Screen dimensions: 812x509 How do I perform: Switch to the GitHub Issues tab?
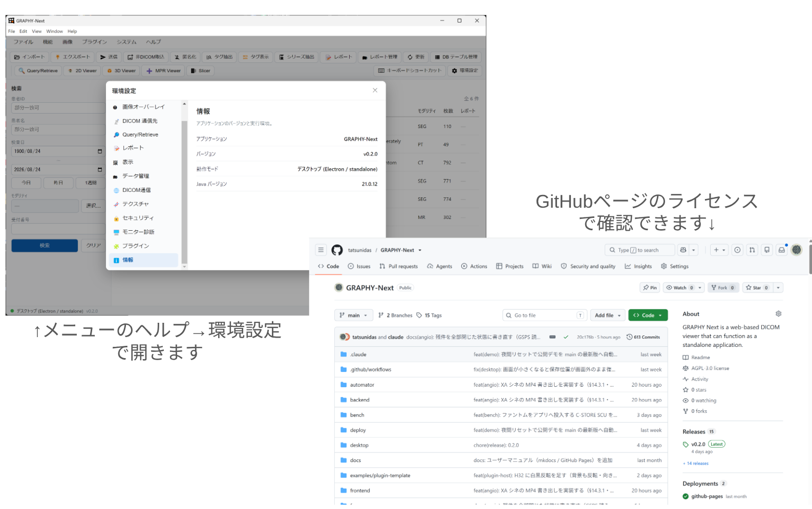(359, 266)
